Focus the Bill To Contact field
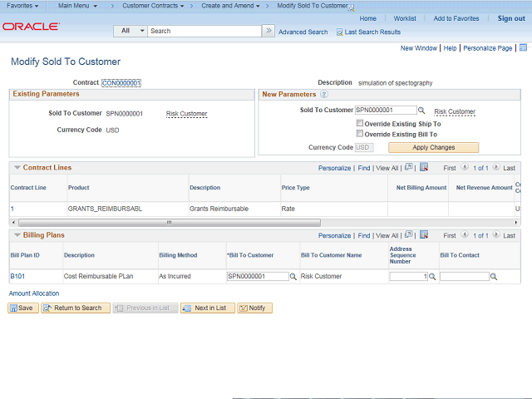 (x=465, y=277)
